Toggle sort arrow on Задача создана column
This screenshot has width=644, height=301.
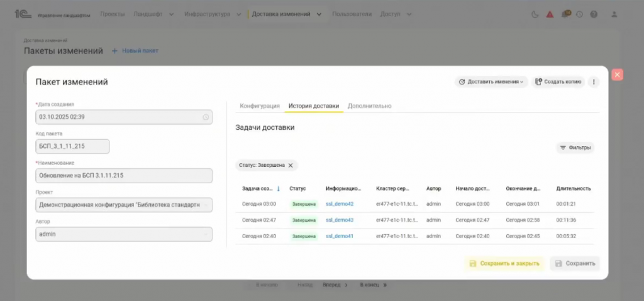(278, 189)
